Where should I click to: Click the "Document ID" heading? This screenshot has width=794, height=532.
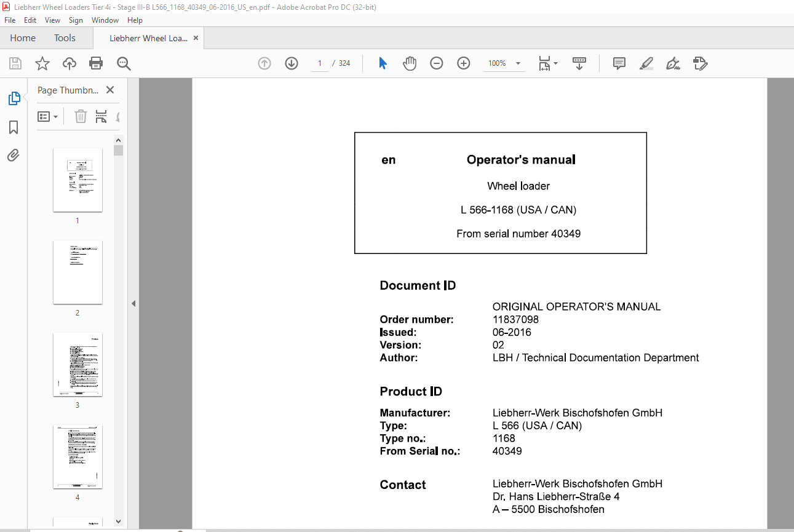click(418, 285)
